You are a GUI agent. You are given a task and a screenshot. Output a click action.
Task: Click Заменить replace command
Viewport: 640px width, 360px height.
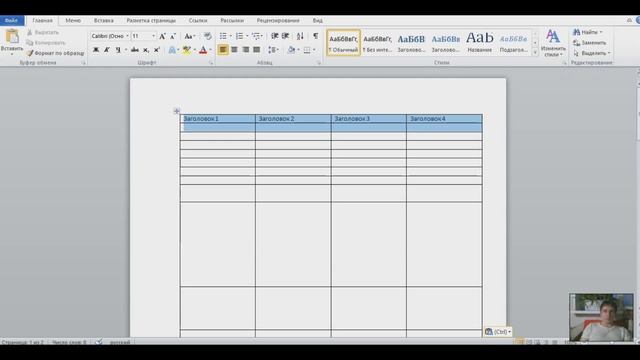(x=589, y=42)
